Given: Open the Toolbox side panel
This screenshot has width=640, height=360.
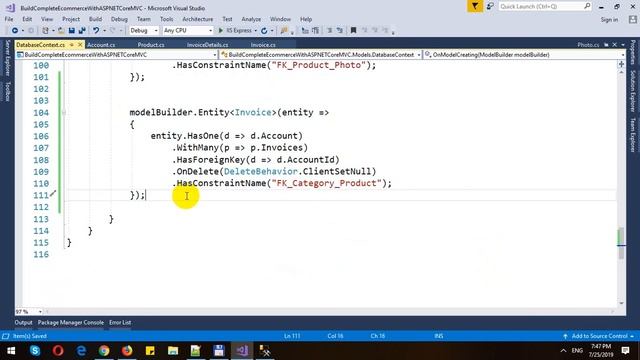Looking at the screenshot, I should 7,91.
